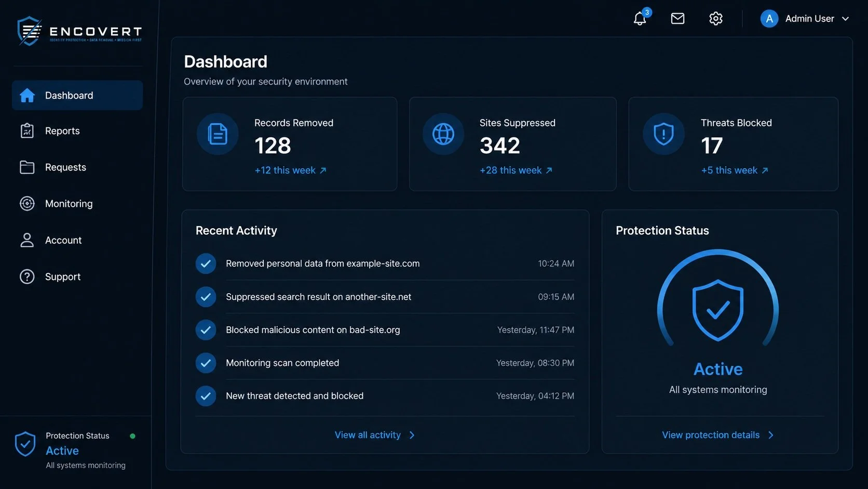Click the Support question mark icon
This screenshot has height=489, width=868.
(x=27, y=276)
